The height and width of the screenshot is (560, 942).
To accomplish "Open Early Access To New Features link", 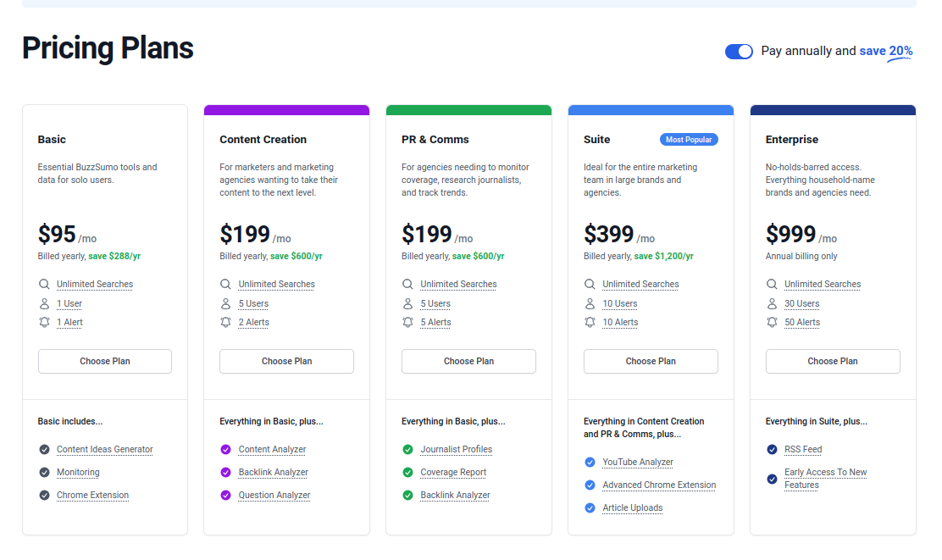I will pos(825,479).
